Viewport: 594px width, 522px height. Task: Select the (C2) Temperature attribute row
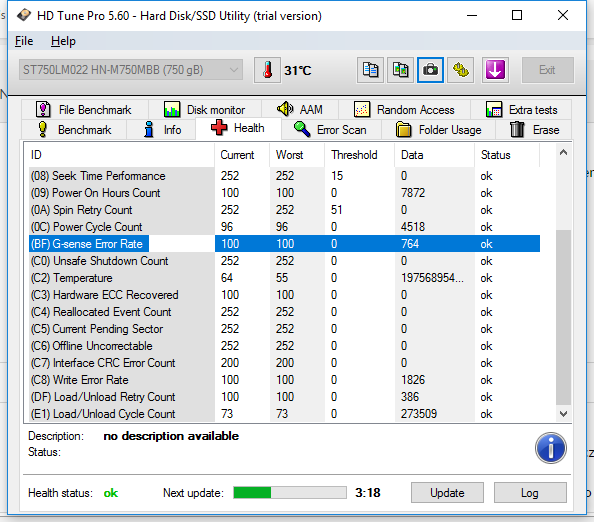tap(284, 278)
